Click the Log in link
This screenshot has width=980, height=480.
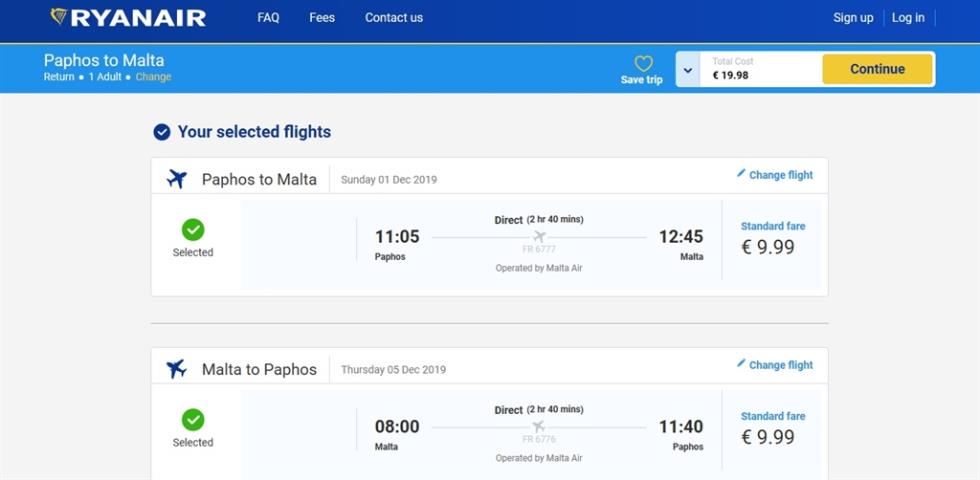point(908,18)
